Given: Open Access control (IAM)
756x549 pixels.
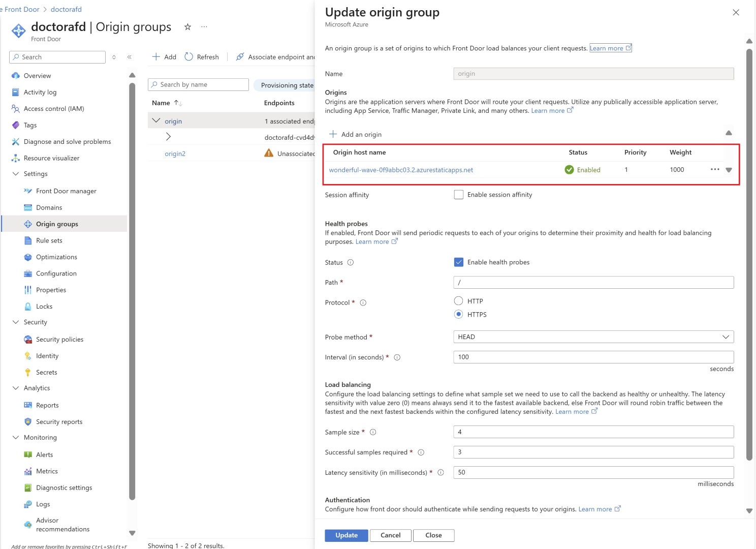Looking at the screenshot, I should pos(54,109).
